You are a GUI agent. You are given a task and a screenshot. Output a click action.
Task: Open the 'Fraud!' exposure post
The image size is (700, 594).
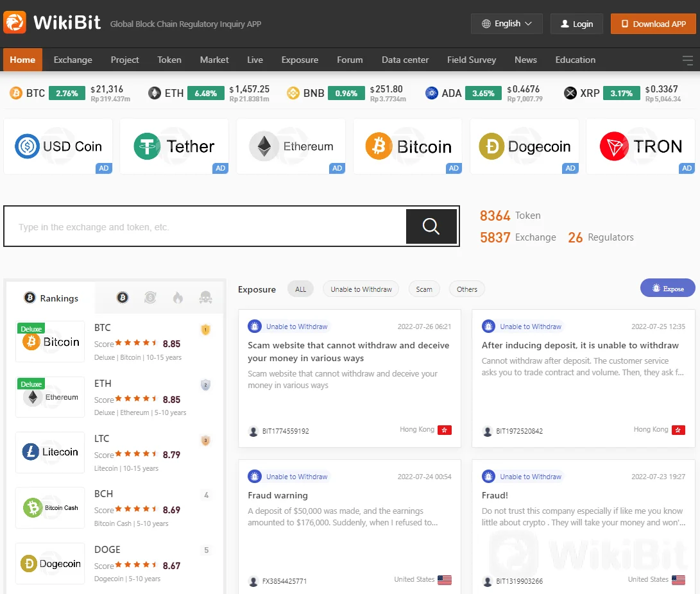tap(495, 495)
